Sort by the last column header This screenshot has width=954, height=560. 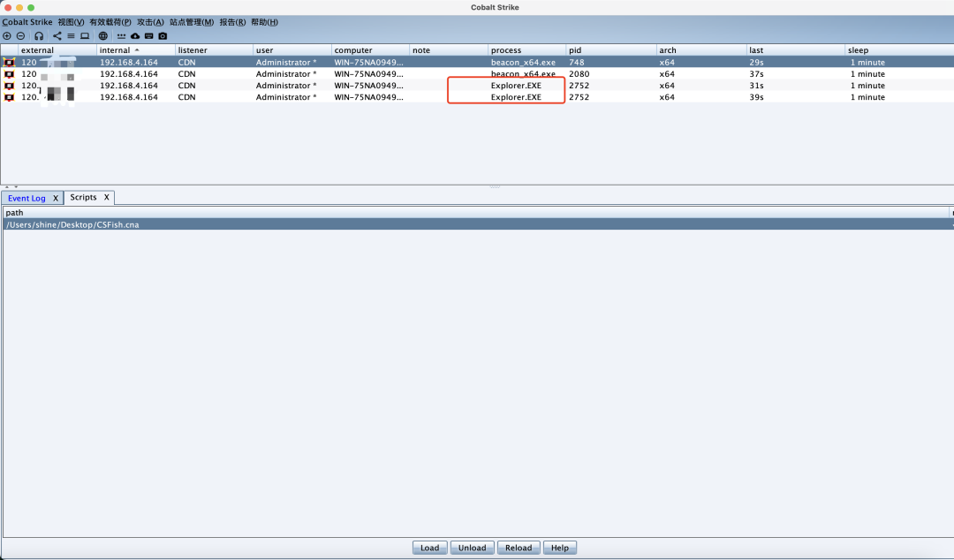(x=796, y=50)
